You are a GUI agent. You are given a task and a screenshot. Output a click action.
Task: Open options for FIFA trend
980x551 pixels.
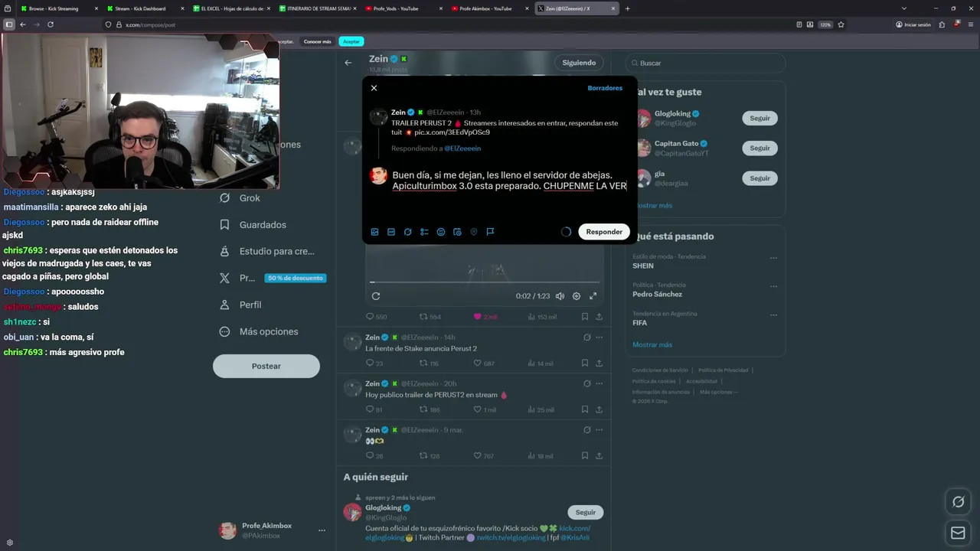(x=774, y=316)
